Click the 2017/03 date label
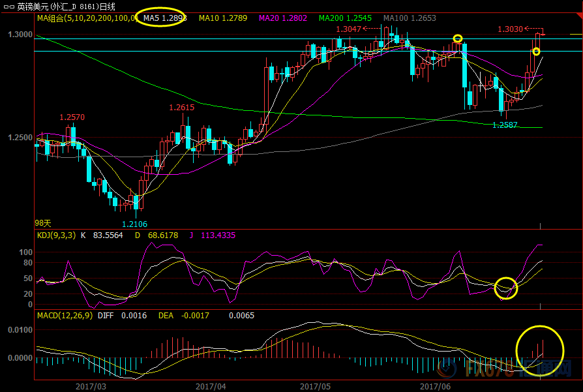Image resolution: width=583 pixels, height=392 pixels. click(x=91, y=386)
